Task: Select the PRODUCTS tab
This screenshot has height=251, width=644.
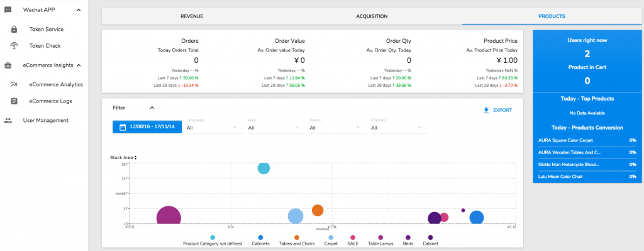Action: click(552, 16)
